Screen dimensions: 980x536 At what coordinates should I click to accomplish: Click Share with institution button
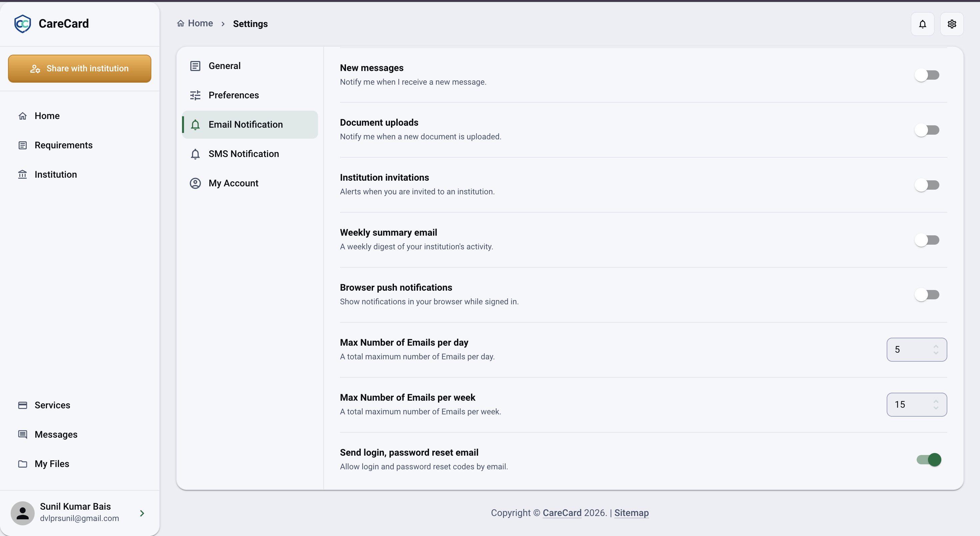pyautogui.click(x=80, y=68)
